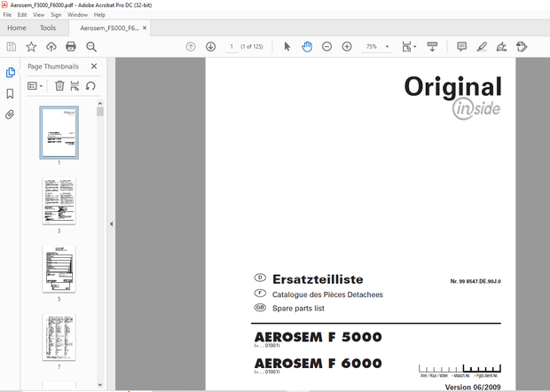Open zoom level 75% dropdown
This screenshot has height=392, width=550.
pyautogui.click(x=377, y=47)
